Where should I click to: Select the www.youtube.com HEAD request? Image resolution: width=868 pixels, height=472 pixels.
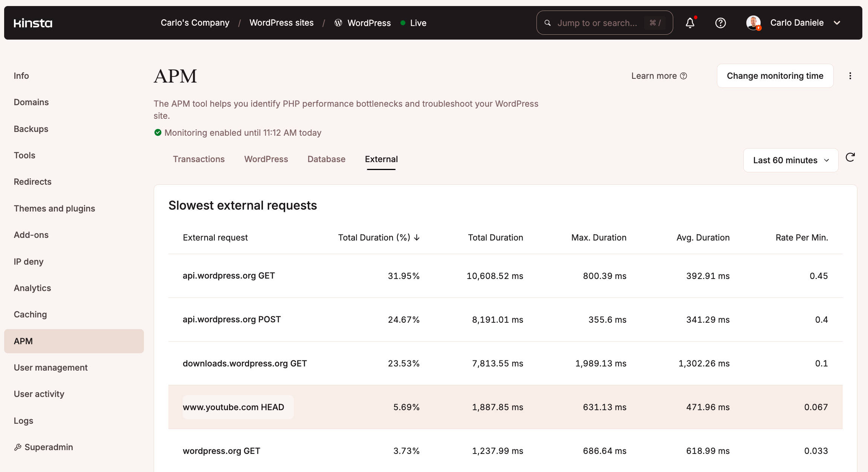[234, 407]
